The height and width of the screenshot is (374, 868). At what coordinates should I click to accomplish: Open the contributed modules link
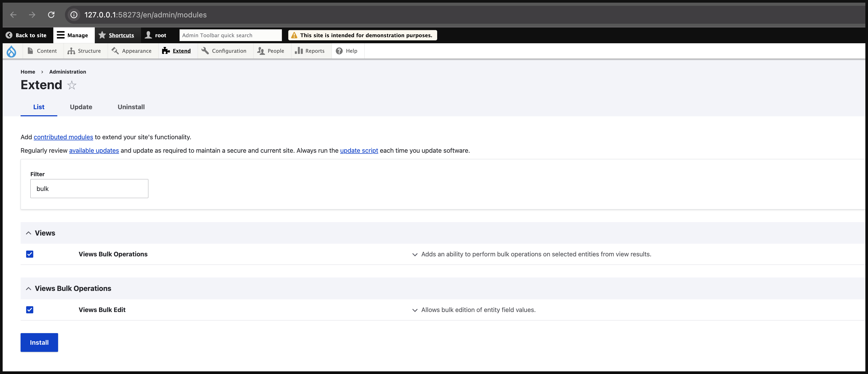point(63,137)
